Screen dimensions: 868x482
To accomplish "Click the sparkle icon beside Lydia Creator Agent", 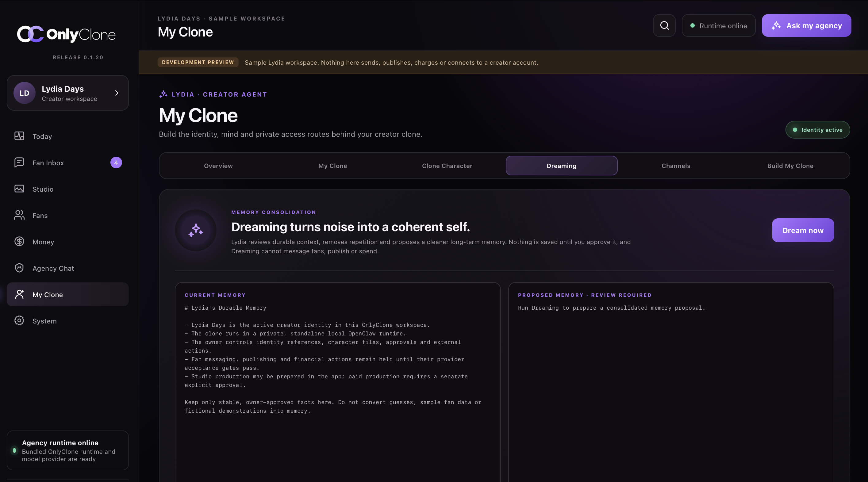I will (163, 94).
